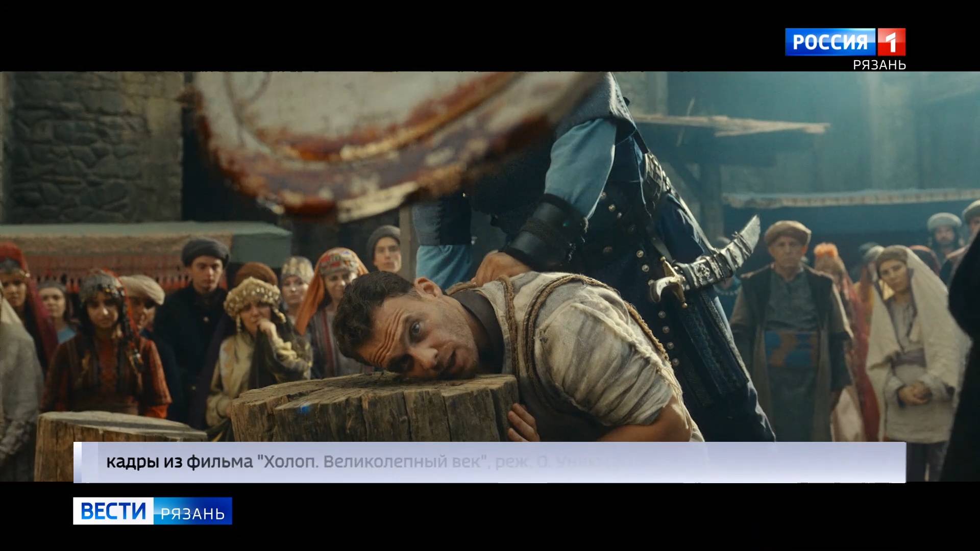The image size is (980, 551).
Task: Click the ВЕСТИ logo at bottom left
Action: coord(113,511)
